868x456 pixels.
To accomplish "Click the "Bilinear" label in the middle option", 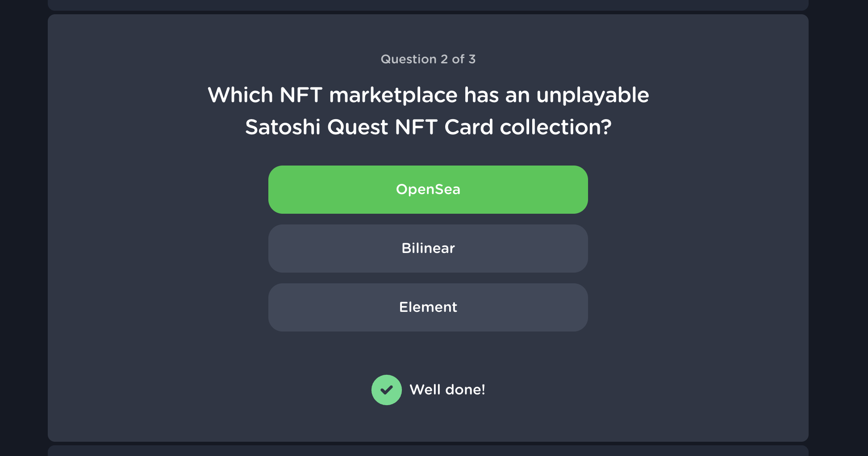I will (428, 249).
